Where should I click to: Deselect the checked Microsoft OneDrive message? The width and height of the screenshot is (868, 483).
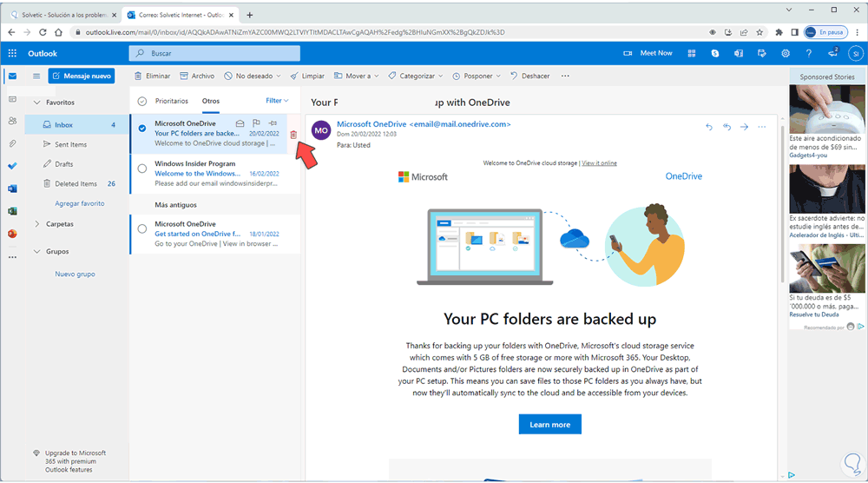(x=142, y=128)
